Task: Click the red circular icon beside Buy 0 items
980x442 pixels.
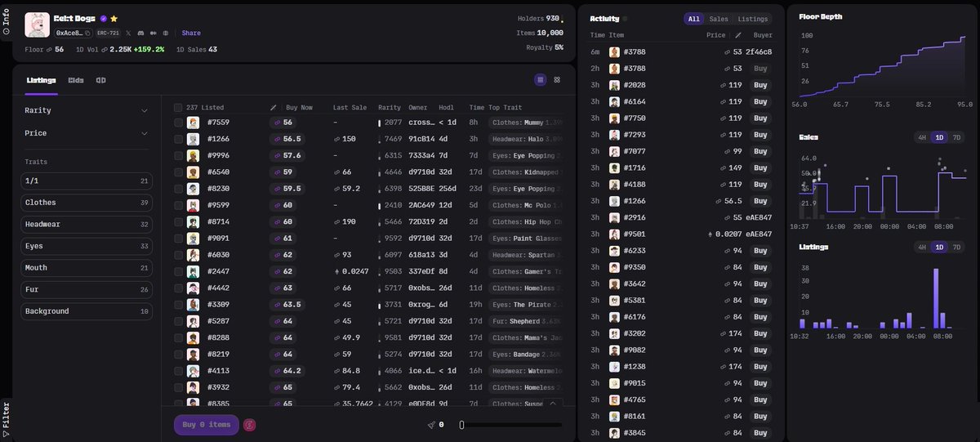Action: click(x=250, y=425)
